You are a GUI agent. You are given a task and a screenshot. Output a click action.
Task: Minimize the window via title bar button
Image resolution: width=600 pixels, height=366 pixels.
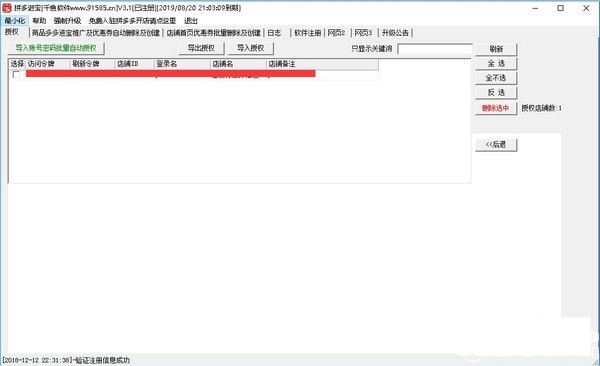(x=535, y=8)
